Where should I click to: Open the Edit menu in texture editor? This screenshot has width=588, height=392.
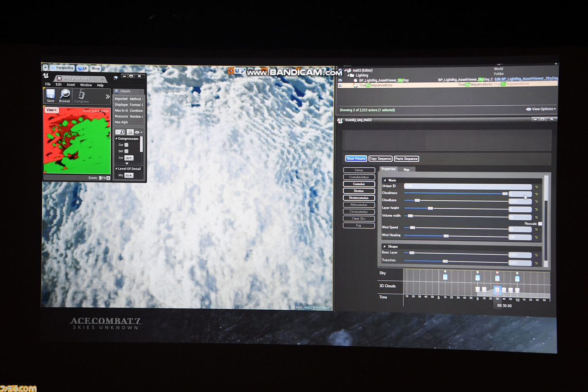coord(58,85)
